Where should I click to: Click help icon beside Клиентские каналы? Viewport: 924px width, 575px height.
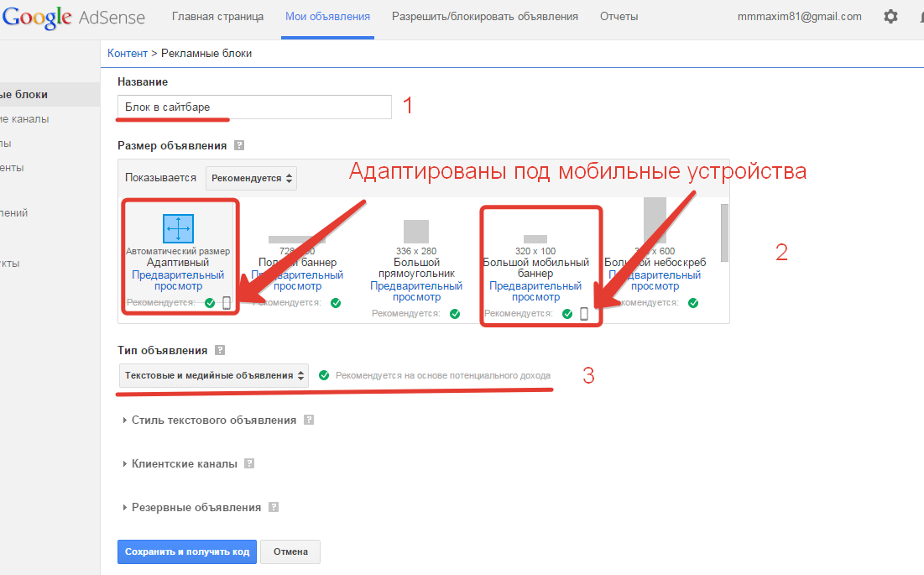tap(249, 463)
